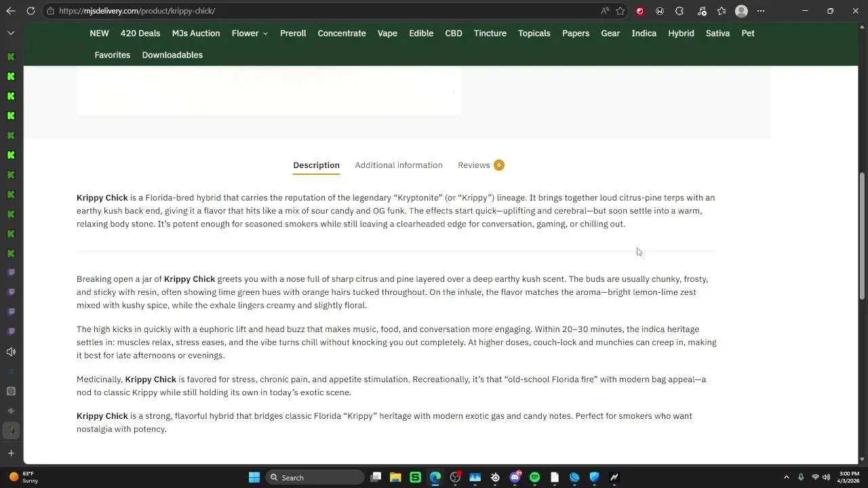Show hidden system tray icons
The width and height of the screenshot is (868, 488).
point(786,477)
